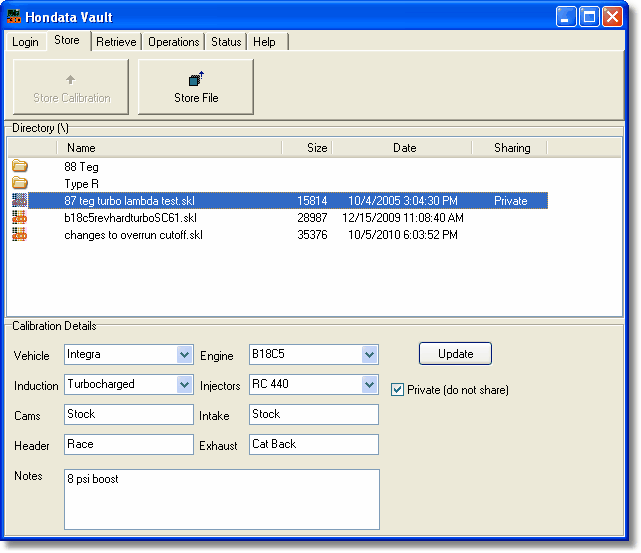641x553 pixels.
Task: Sort directory by Size column header
Action: (307, 148)
